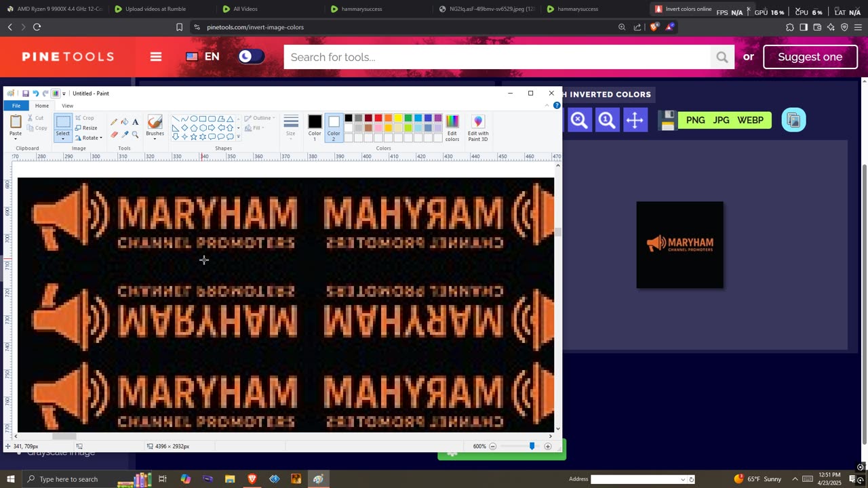Open Paint Help question mark icon
This screenshot has width=868, height=488.
pyautogui.click(x=557, y=106)
